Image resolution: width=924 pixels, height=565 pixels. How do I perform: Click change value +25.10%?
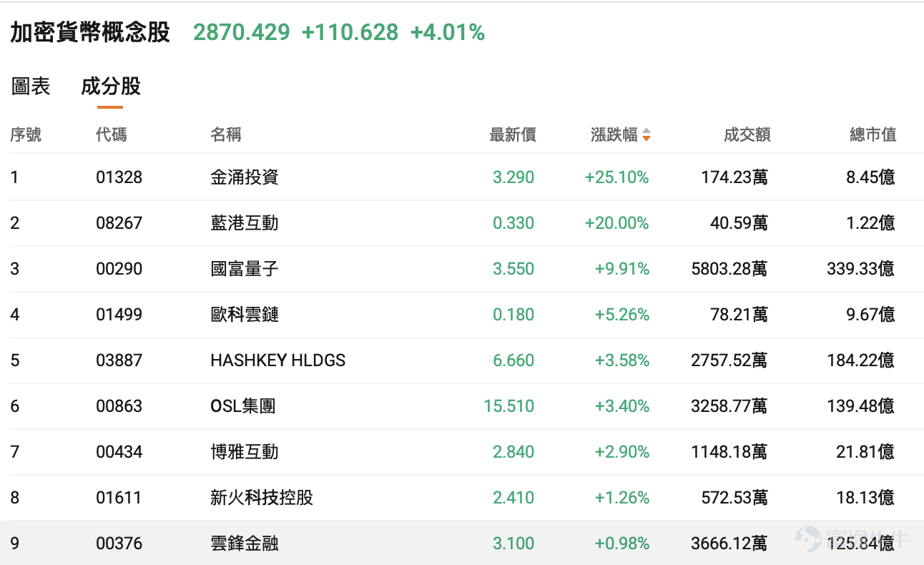point(617,177)
